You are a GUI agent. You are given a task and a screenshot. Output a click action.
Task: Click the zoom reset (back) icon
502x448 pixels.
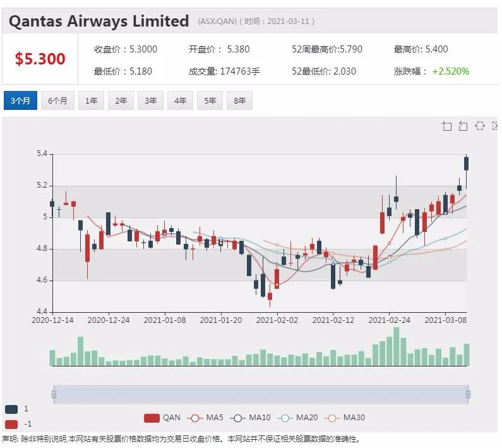coord(463,126)
